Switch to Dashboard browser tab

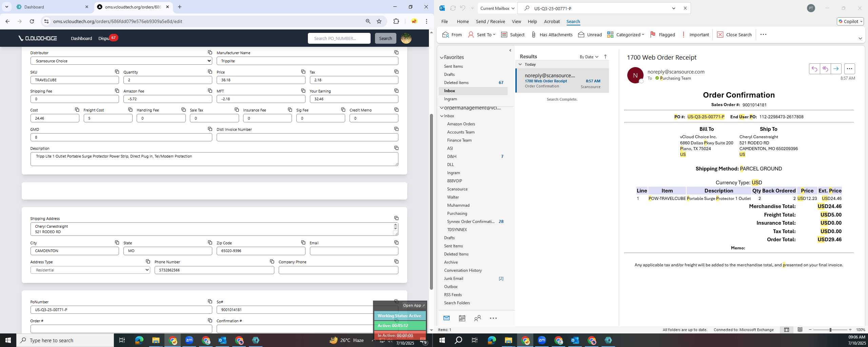click(53, 7)
